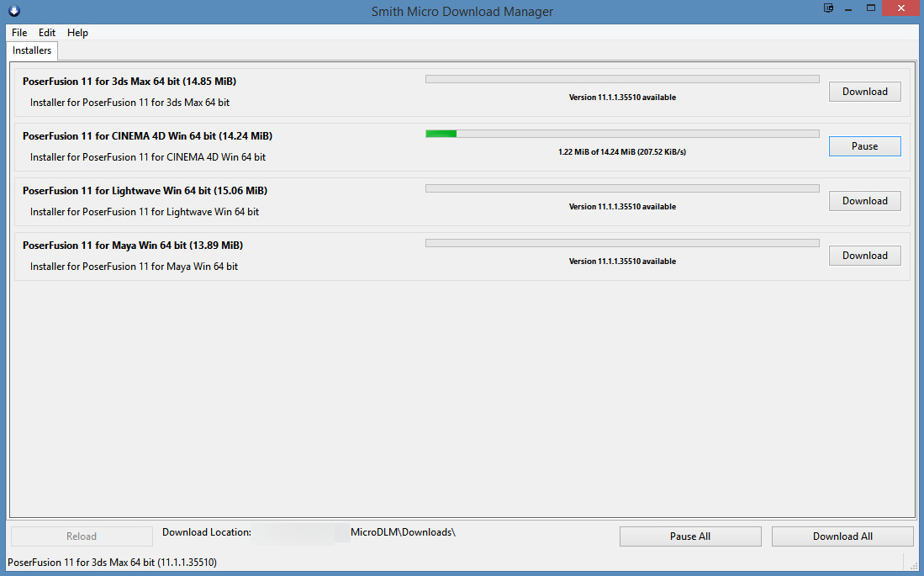Open the File menu

click(x=19, y=33)
